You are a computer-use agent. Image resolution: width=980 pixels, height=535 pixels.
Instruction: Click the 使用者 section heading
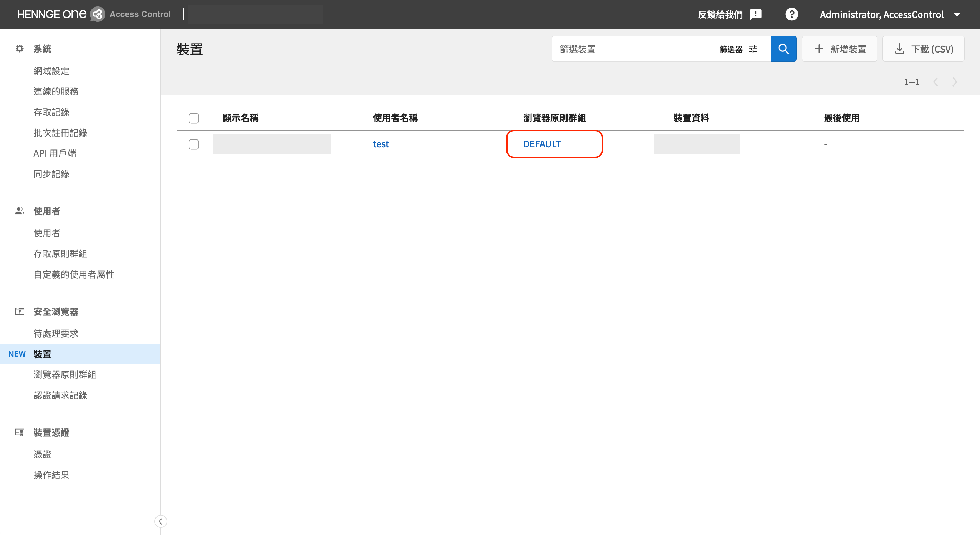pos(47,211)
